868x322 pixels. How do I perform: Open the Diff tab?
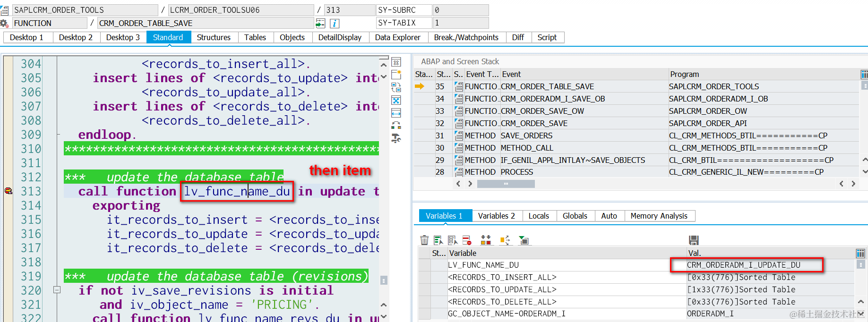point(518,37)
